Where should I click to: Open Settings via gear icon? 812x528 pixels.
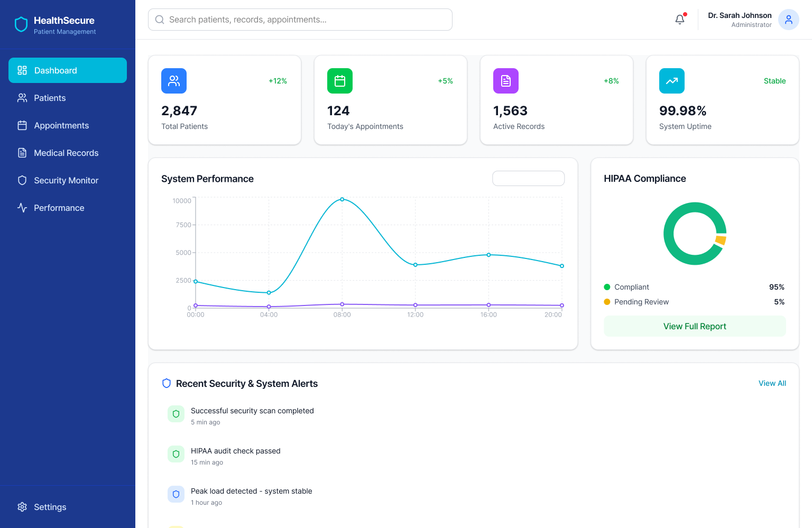click(22, 507)
